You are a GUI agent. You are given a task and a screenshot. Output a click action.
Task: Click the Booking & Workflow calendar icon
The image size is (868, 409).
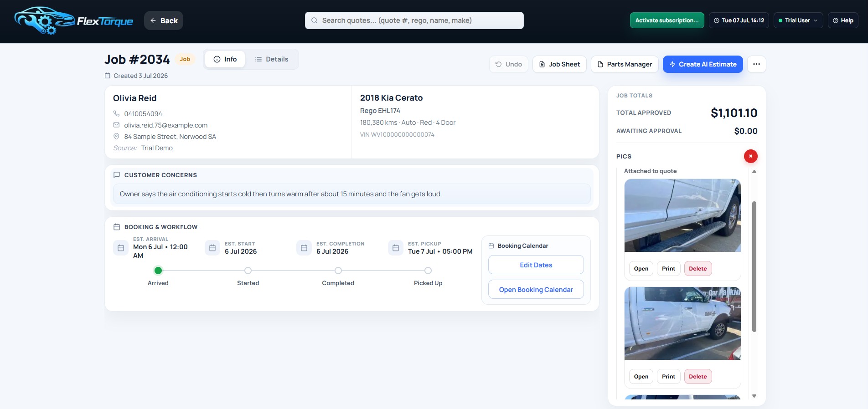coord(117,227)
